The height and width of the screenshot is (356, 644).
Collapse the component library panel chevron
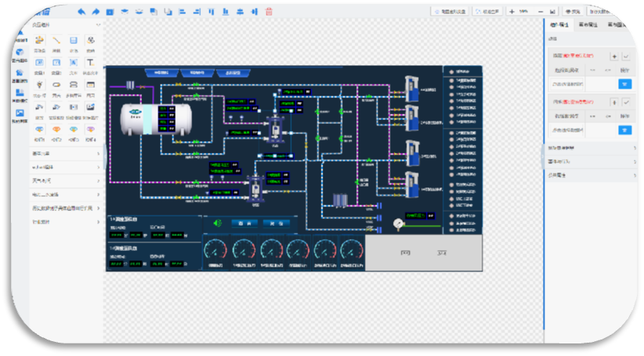[x=96, y=25]
